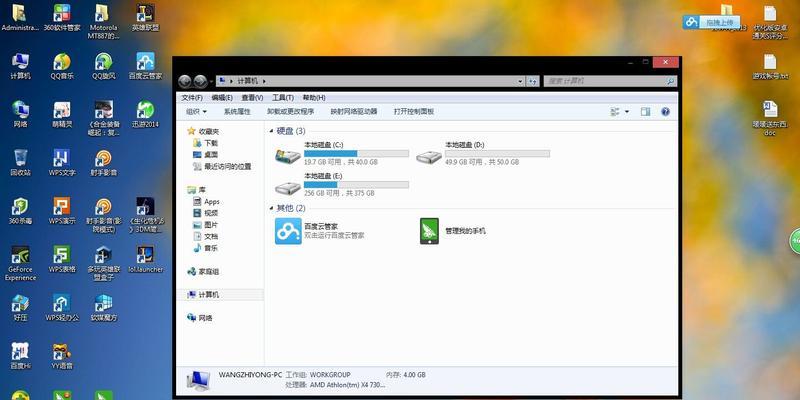The image size is (800, 400).
Task: Open local disk C: drive
Action: click(342, 153)
